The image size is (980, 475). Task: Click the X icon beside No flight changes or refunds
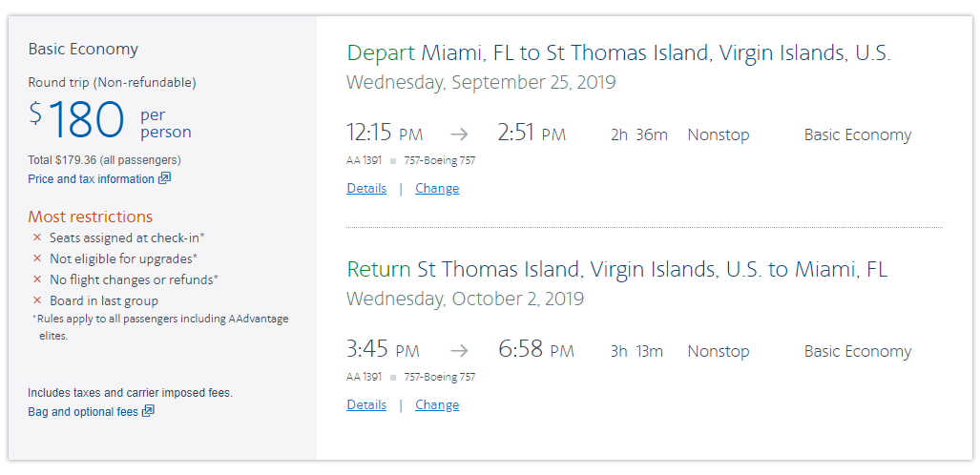click(x=37, y=279)
